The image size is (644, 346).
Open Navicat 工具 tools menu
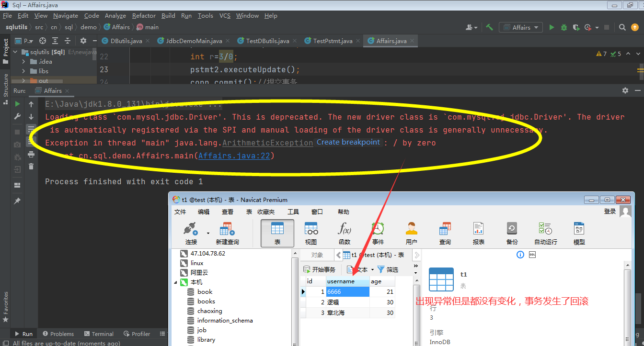pos(293,212)
